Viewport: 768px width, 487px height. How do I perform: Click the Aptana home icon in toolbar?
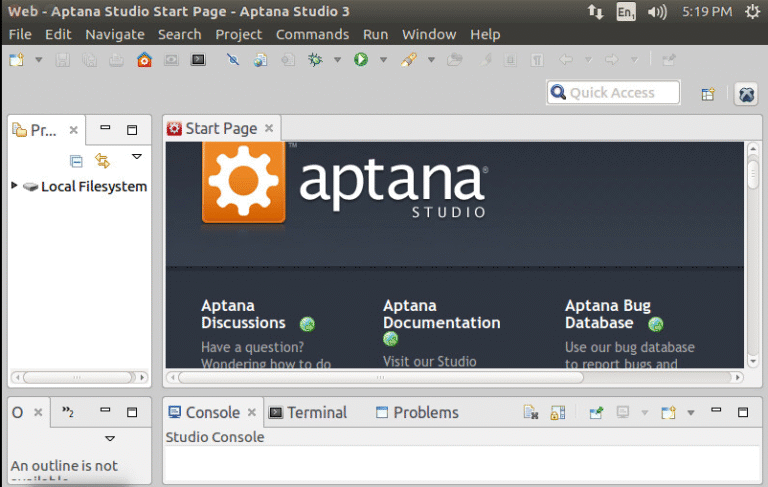[x=145, y=60]
